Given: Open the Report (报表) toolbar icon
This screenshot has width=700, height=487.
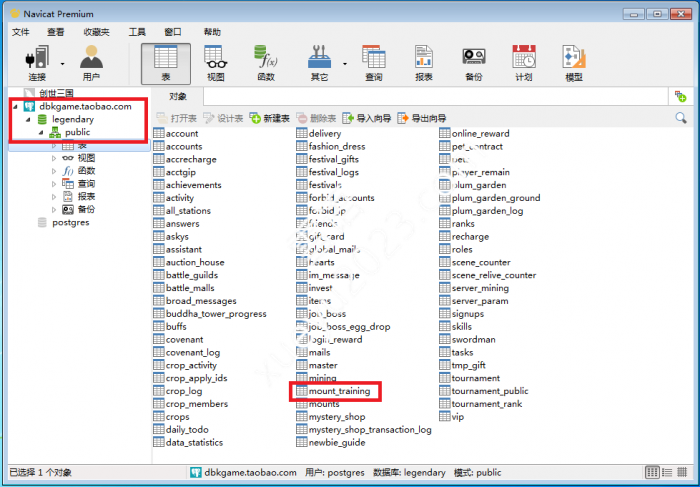Looking at the screenshot, I should tap(423, 63).
